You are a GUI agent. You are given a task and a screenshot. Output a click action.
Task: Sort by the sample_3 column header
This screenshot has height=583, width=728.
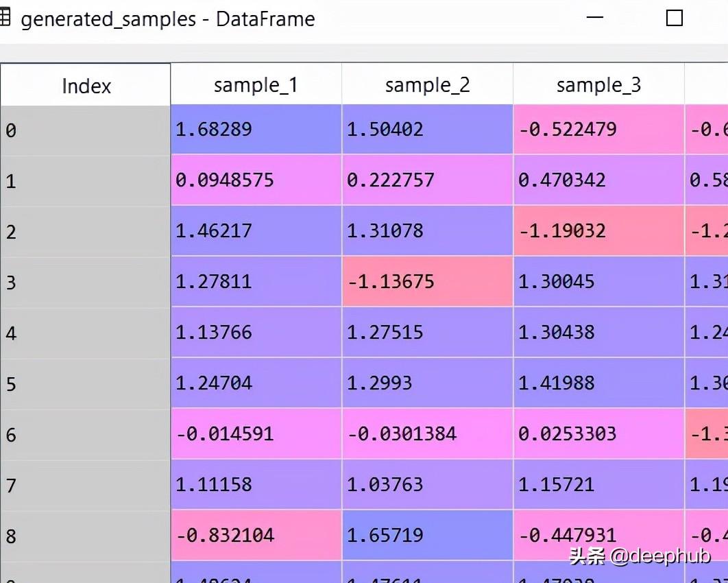pyautogui.click(x=598, y=85)
